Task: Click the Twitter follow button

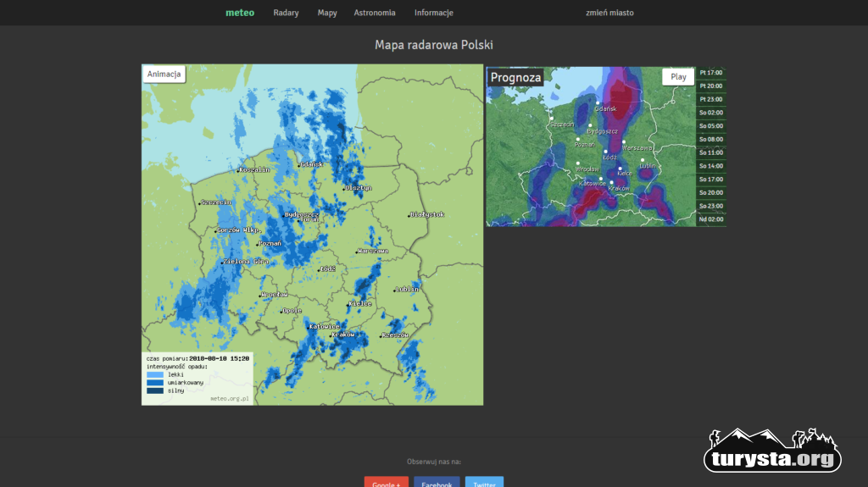Action: [484, 482]
